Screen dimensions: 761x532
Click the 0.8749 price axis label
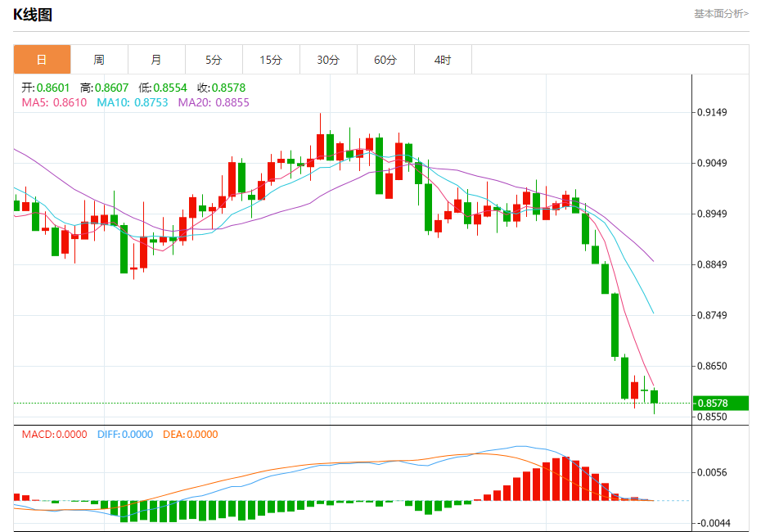pos(712,315)
